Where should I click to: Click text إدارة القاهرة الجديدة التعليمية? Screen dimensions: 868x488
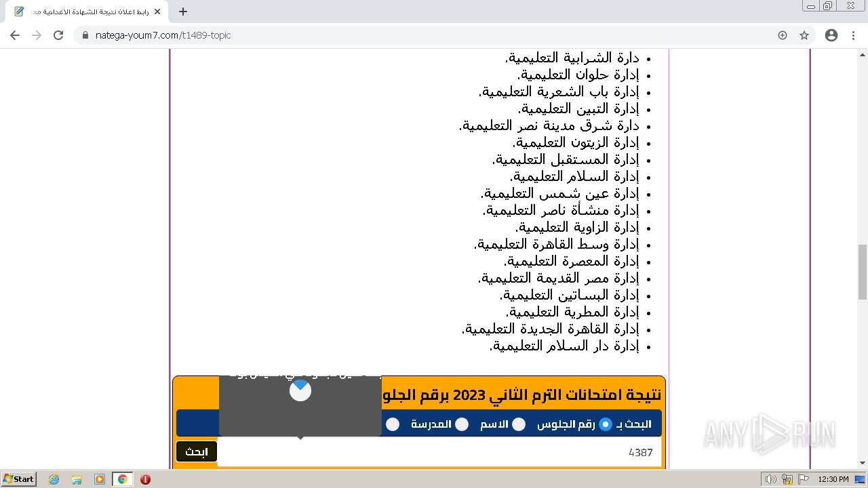tap(551, 329)
